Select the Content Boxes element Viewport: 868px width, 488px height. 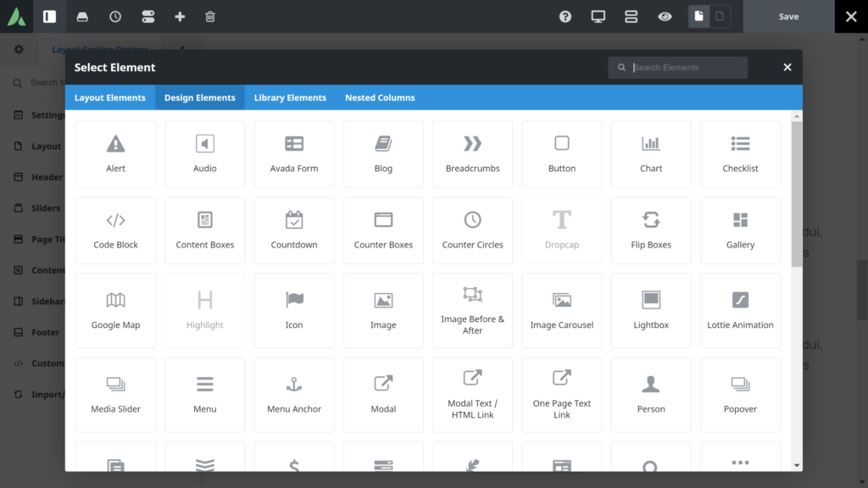point(205,230)
